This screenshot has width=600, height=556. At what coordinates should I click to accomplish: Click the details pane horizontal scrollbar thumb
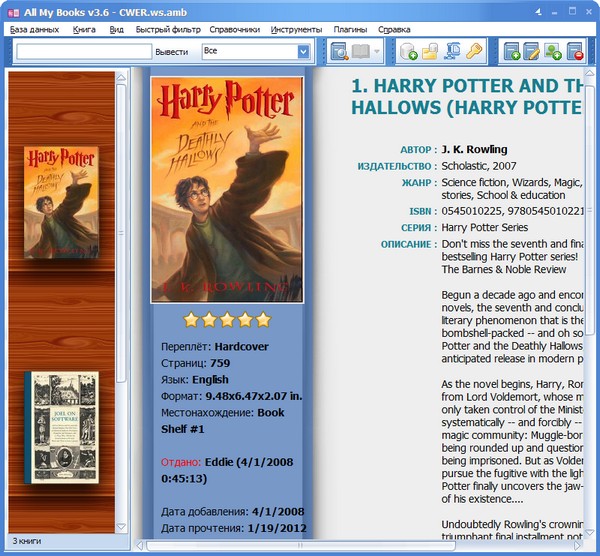301,545
